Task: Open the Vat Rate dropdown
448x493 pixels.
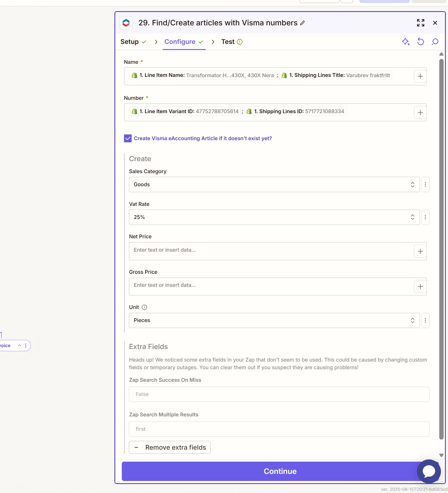Action: 274,217
